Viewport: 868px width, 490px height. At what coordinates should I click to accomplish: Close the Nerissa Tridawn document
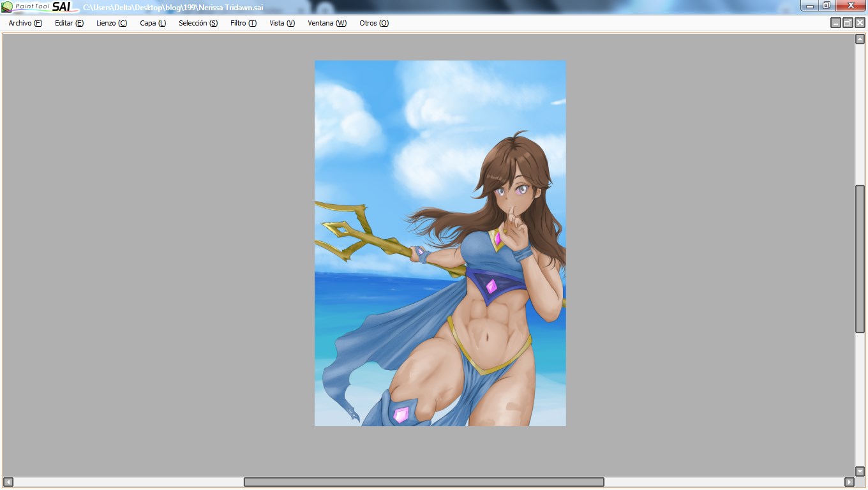[x=860, y=23]
